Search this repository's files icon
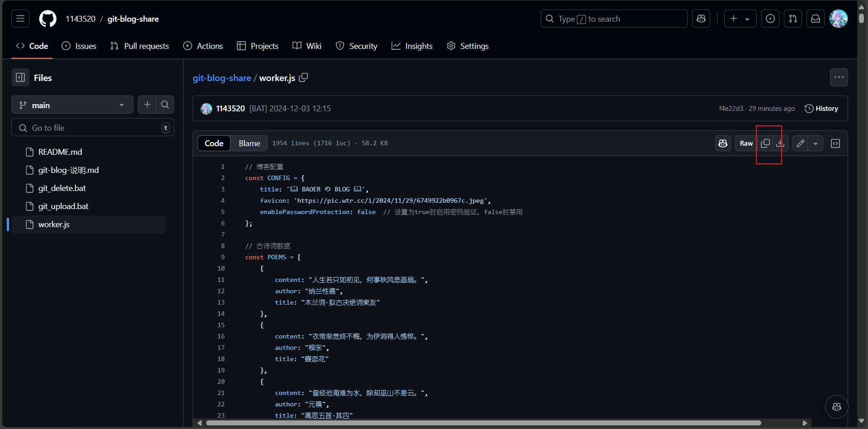Viewport: 868px width, 429px height. (x=165, y=105)
